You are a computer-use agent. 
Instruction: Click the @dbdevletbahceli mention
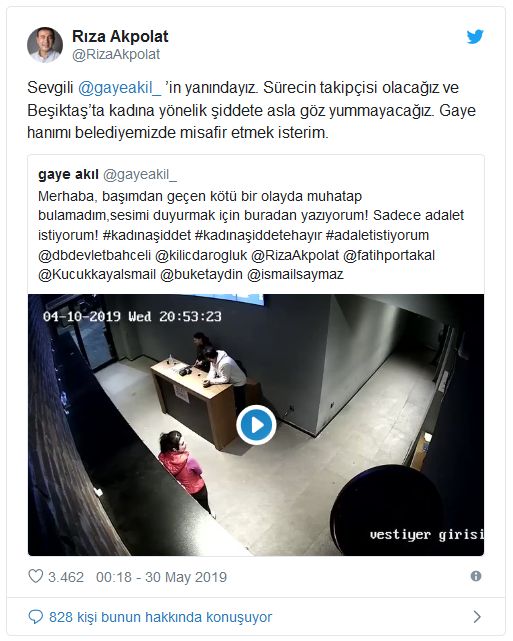94,255
